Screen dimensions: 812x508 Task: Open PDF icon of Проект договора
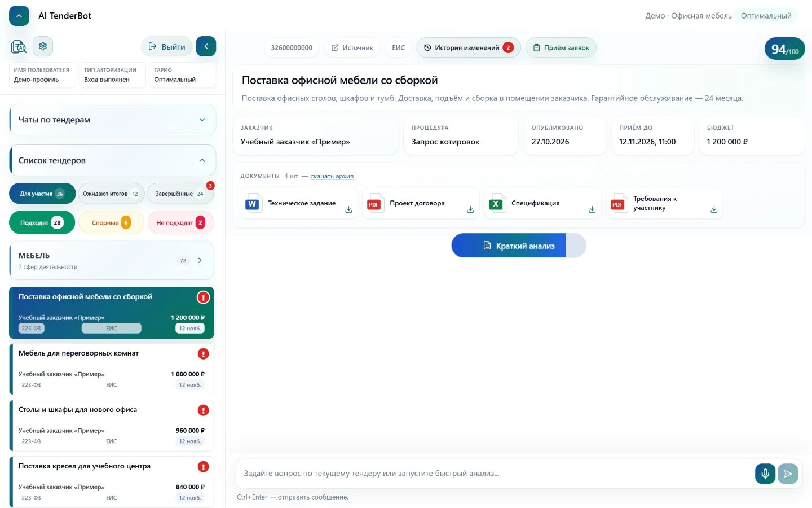click(x=374, y=203)
